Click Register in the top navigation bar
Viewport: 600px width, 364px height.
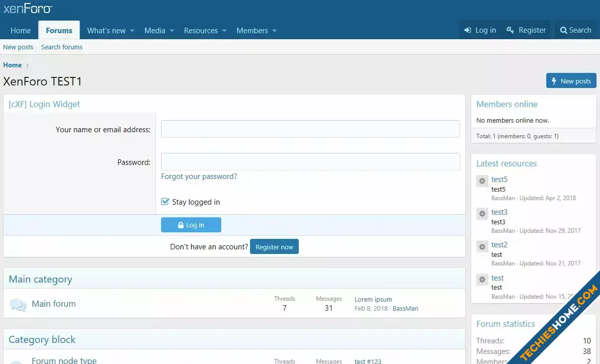click(526, 30)
